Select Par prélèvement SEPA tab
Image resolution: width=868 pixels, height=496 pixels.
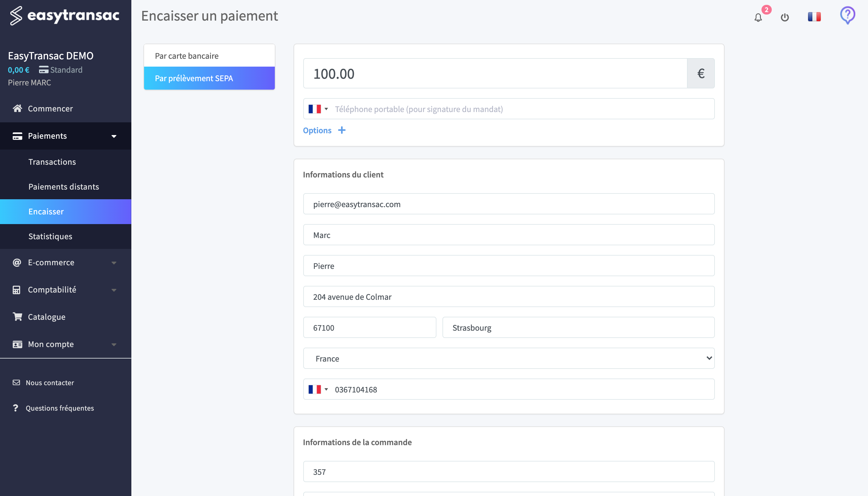coord(209,78)
